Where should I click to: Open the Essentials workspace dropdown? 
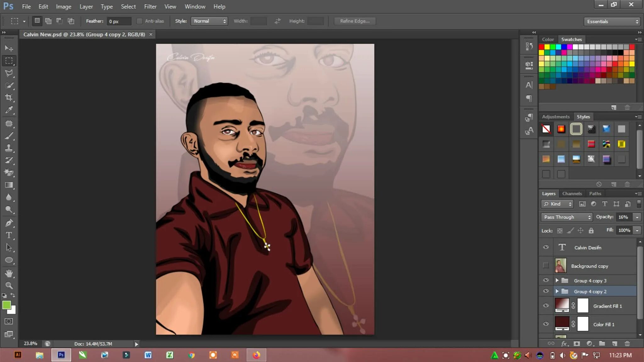tap(612, 21)
